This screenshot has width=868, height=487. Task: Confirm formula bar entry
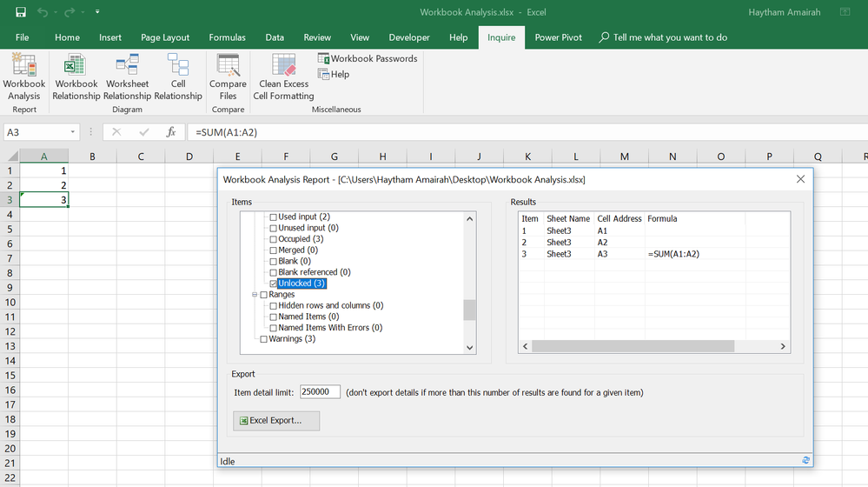[x=144, y=132]
